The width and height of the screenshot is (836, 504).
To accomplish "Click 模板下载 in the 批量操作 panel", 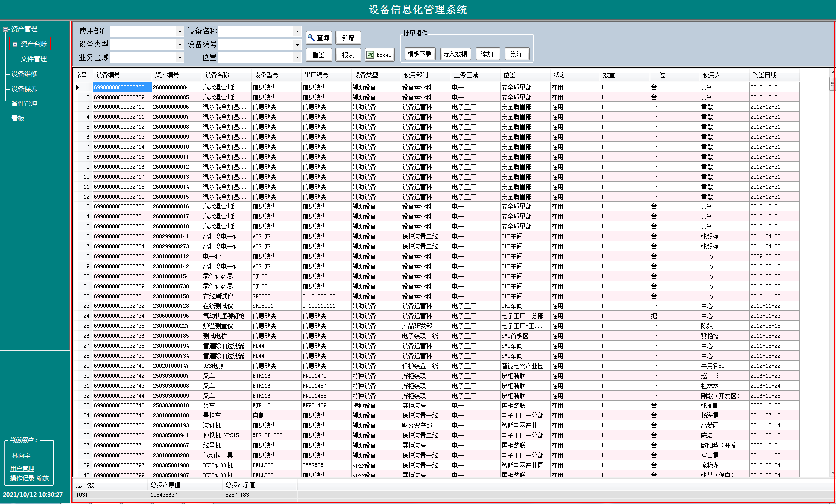I will (419, 53).
